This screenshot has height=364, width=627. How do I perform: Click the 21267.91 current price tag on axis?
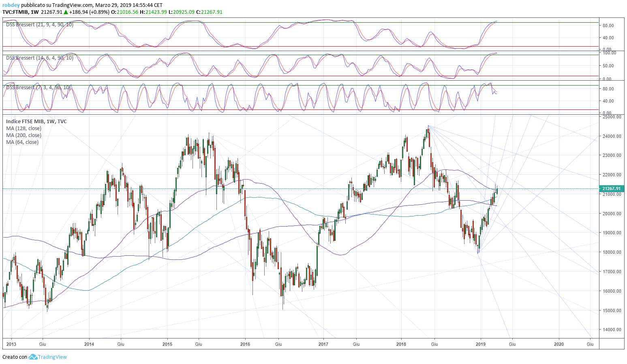[611, 189]
